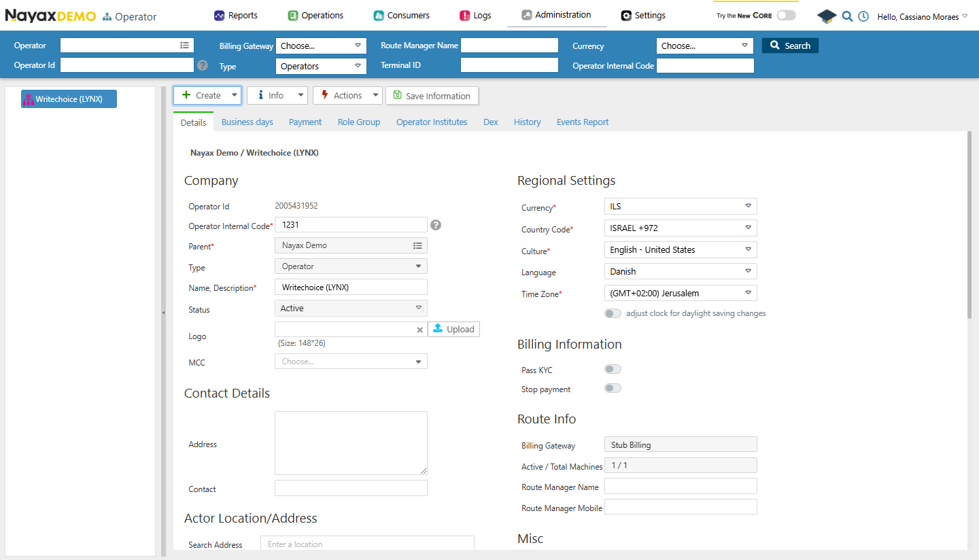979x560 pixels.
Task: Click the Name, Description field
Action: pos(351,287)
